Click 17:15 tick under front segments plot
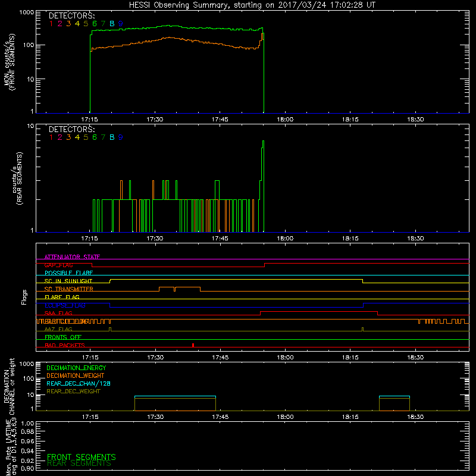 pos(90,120)
